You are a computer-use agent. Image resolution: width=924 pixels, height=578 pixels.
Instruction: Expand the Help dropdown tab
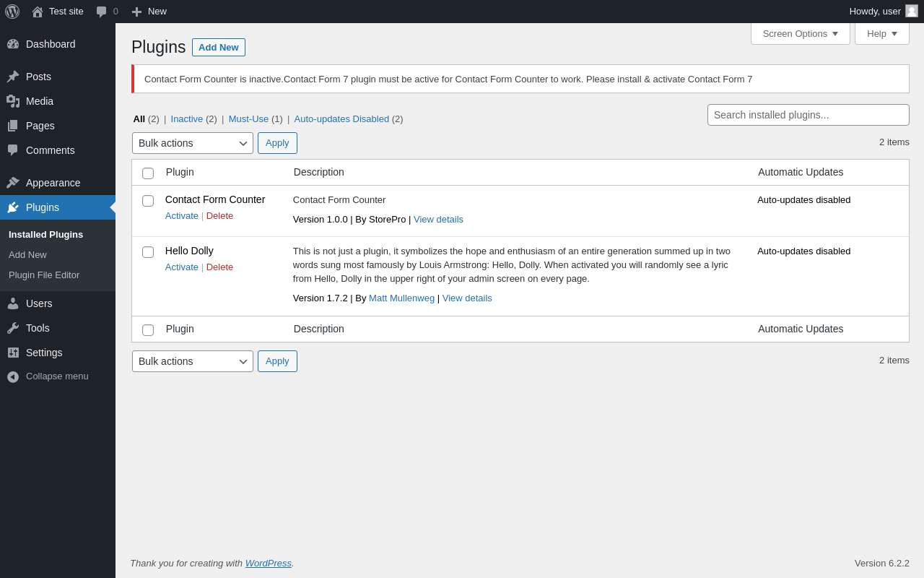click(881, 33)
